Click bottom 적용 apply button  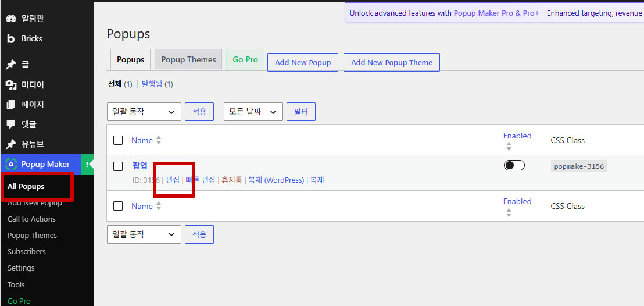(199, 234)
